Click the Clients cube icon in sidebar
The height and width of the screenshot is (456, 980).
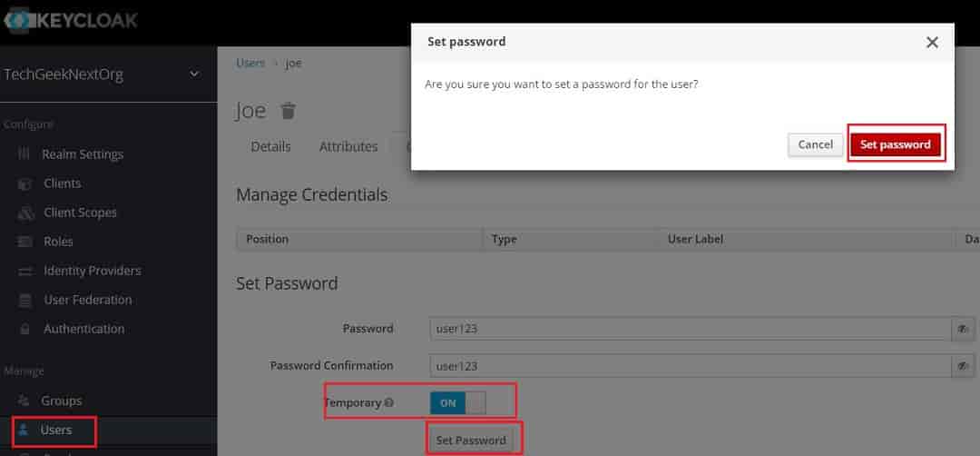pyautogui.click(x=24, y=183)
